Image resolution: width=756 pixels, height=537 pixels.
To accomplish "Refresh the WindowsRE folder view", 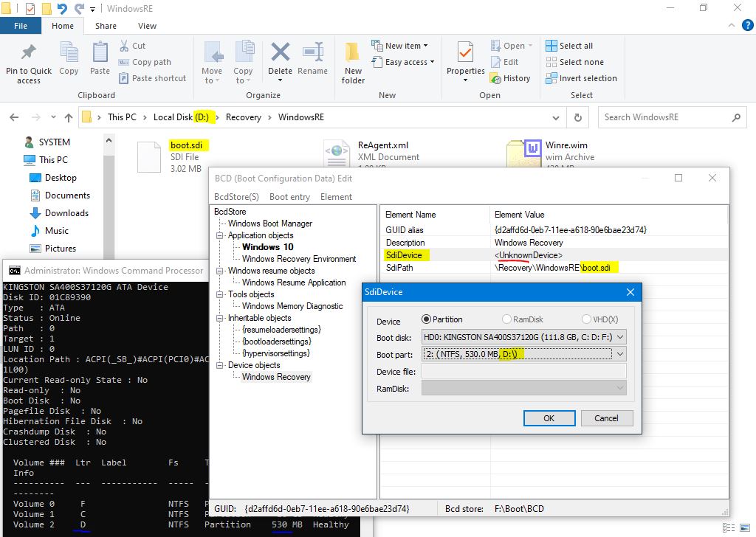I will pyautogui.click(x=577, y=117).
